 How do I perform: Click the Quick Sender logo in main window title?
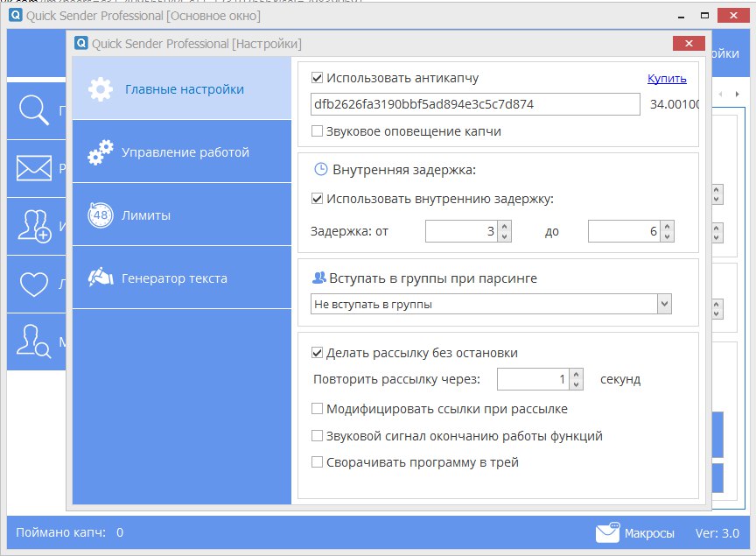point(16,15)
